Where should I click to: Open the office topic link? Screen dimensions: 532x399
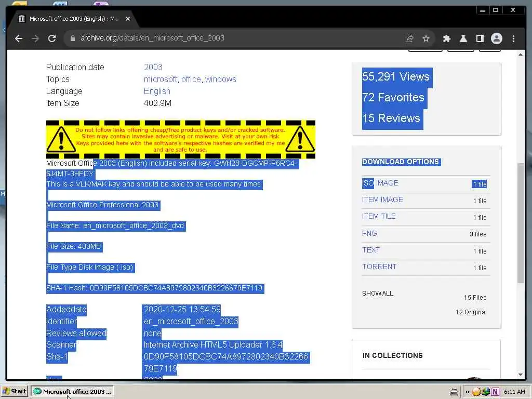tap(191, 79)
